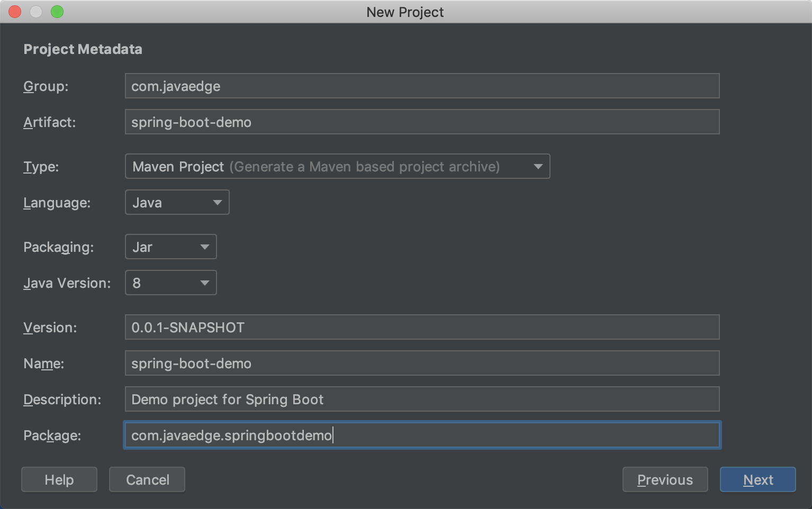Click the Artifact label
The image size is (812, 509).
50,122
